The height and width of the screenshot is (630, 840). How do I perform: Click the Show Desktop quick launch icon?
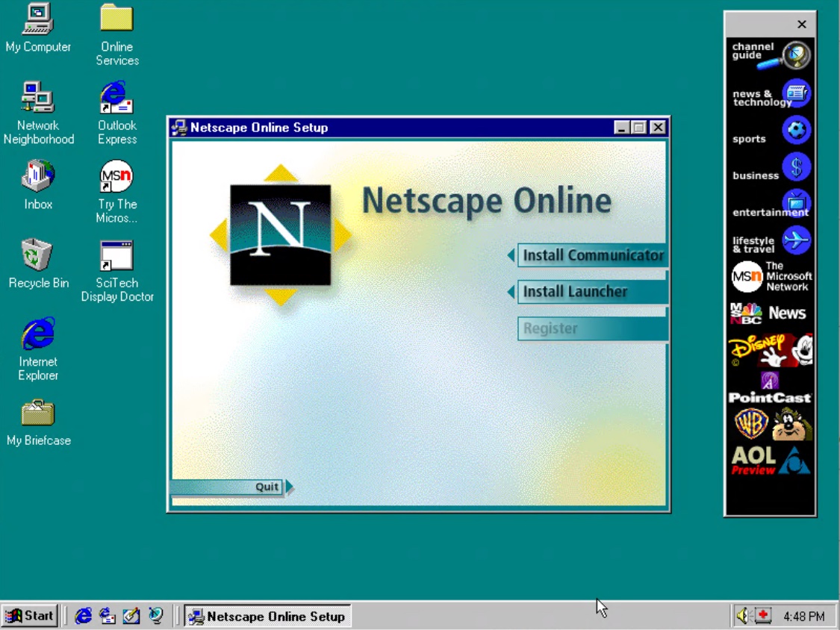click(x=131, y=616)
